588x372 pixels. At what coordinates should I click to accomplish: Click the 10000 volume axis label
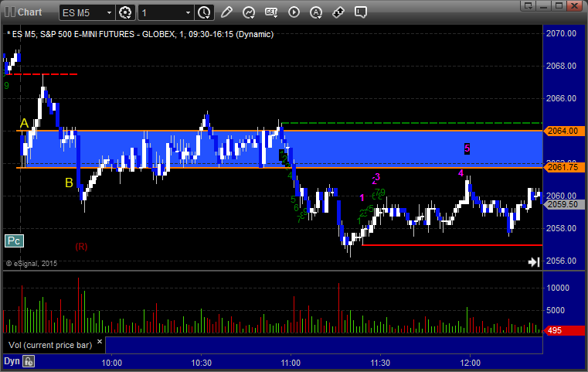tap(558, 288)
